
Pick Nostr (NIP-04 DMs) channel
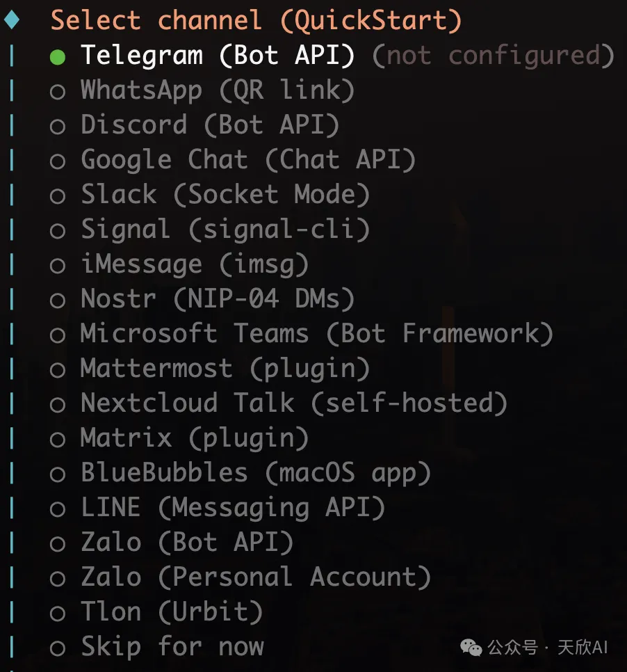tap(217, 299)
